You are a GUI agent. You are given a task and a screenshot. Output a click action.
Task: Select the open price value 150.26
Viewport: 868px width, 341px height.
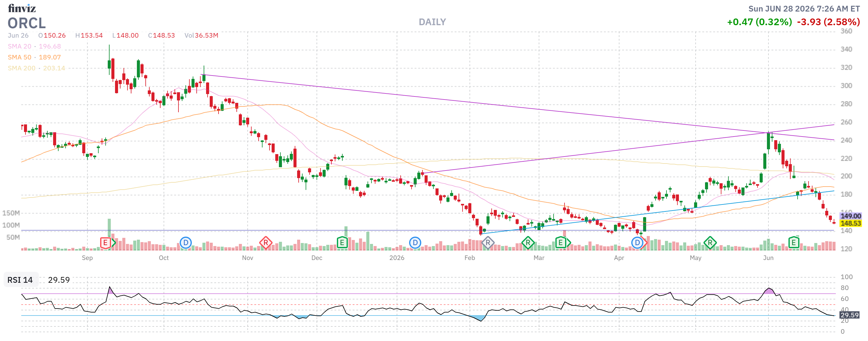point(55,35)
